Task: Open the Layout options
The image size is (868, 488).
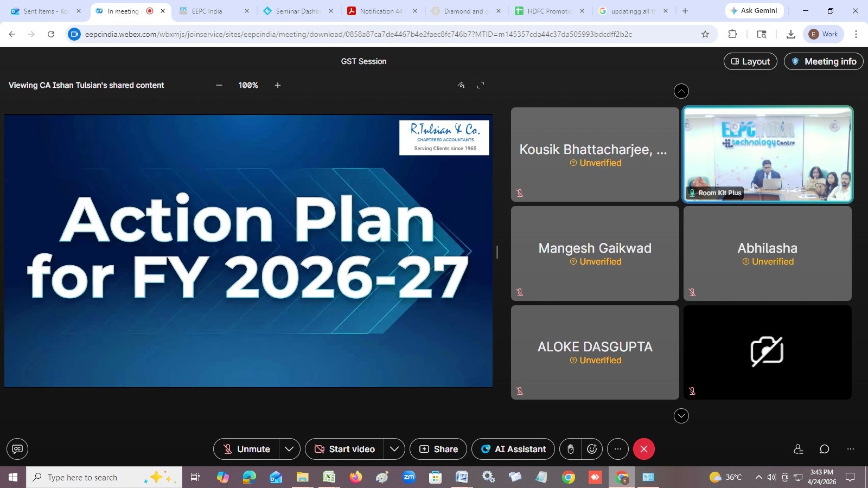Action: point(750,61)
